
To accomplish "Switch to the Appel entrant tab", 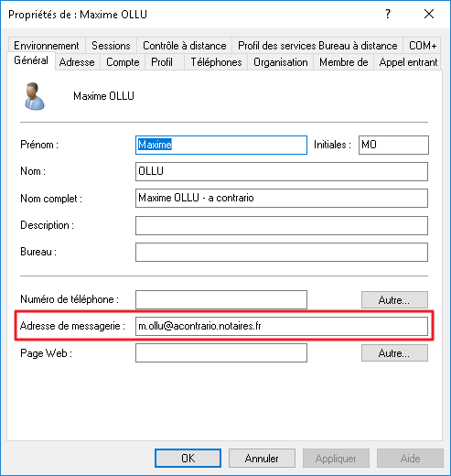I will click(x=408, y=62).
